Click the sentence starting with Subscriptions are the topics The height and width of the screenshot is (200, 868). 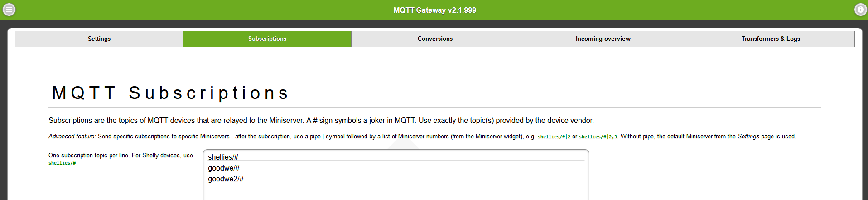[x=321, y=121]
